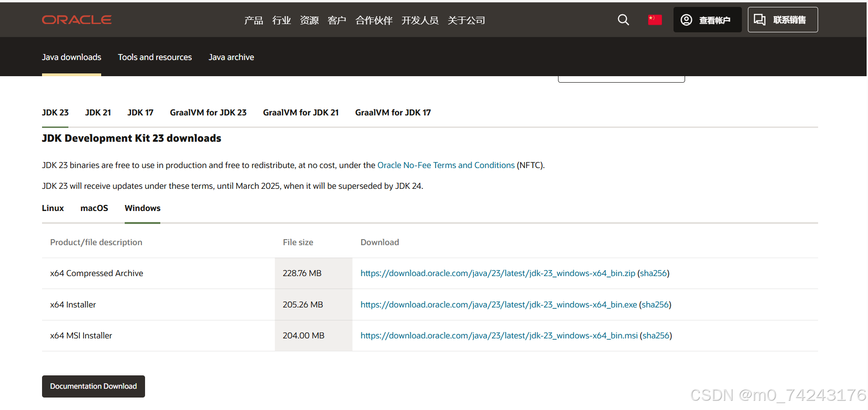Download the jdk-23 windows-x64 msi installer link
Screen dimensions: 868x410
(499, 336)
